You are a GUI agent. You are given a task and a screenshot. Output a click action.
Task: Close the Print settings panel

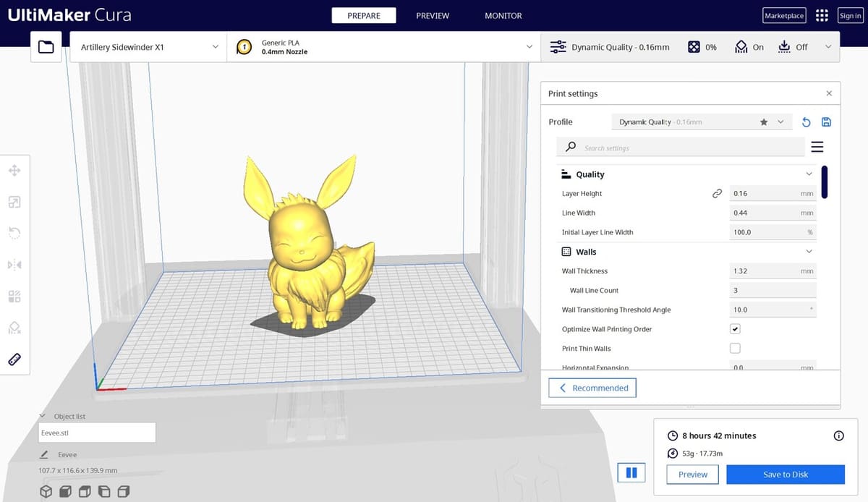point(829,93)
